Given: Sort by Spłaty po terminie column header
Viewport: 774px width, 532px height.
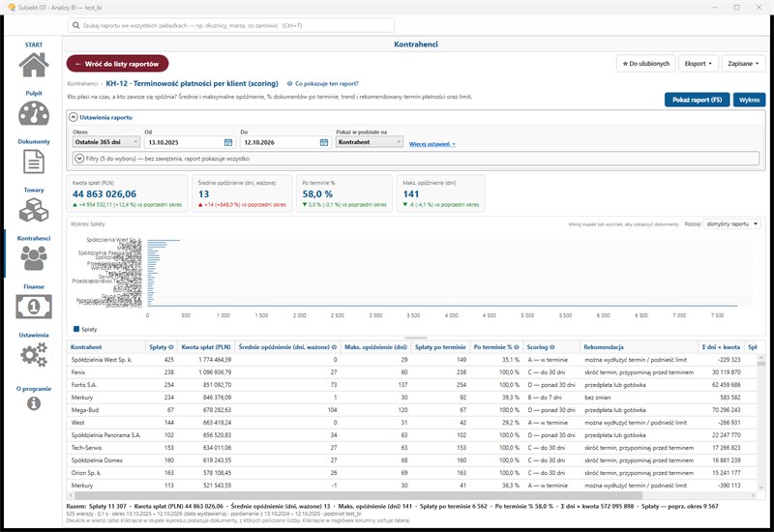Looking at the screenshot, I should click(440, 347).
